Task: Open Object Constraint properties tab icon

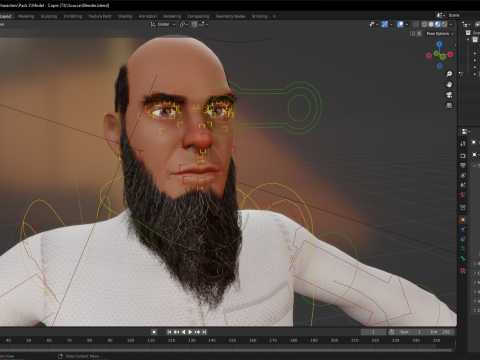Action: tap(463, 239)
